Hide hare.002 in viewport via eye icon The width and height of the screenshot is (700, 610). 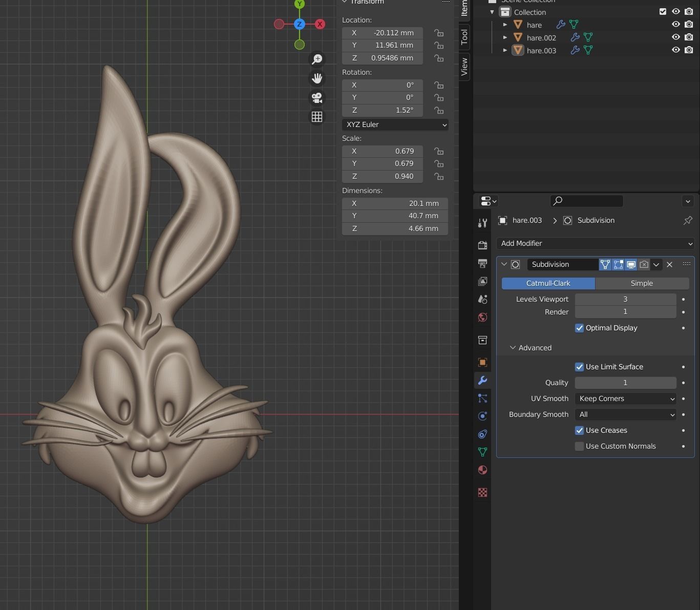(x=676, y=37)
